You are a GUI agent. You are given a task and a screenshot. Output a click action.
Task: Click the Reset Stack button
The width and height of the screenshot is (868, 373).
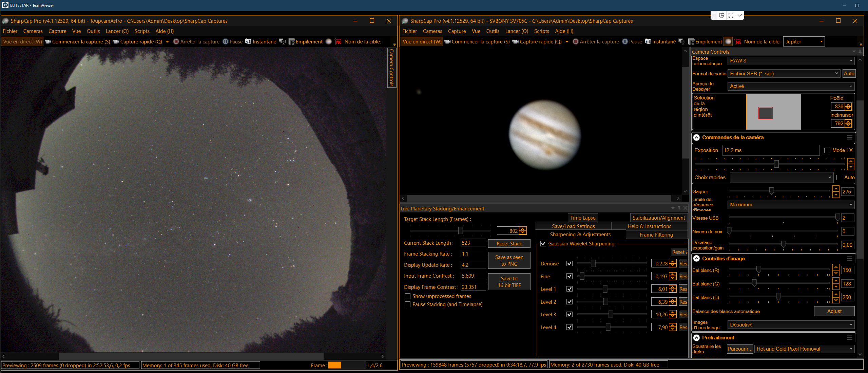(x=509, y=244)
